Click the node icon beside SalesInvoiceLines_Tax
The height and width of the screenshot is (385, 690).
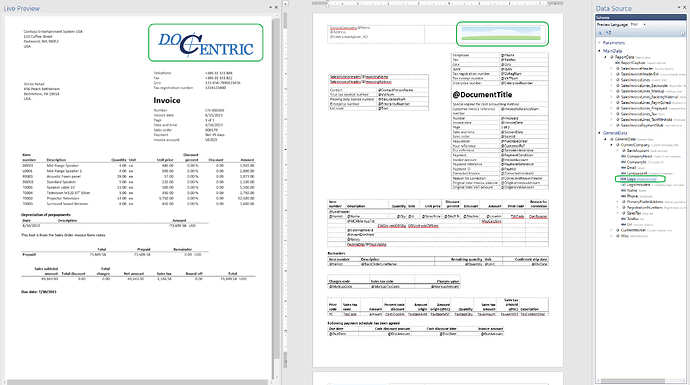(618, 114)
